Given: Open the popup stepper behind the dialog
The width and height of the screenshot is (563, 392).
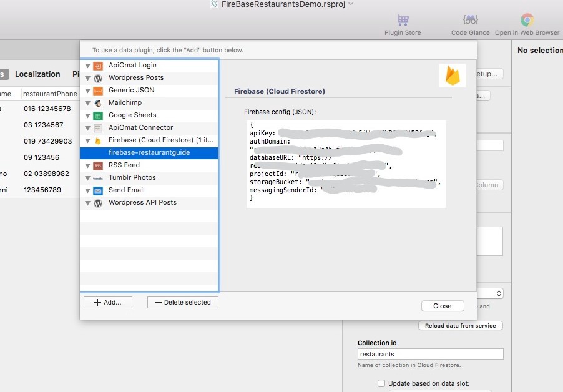Looking at the screenshot, I should (499, 293).
